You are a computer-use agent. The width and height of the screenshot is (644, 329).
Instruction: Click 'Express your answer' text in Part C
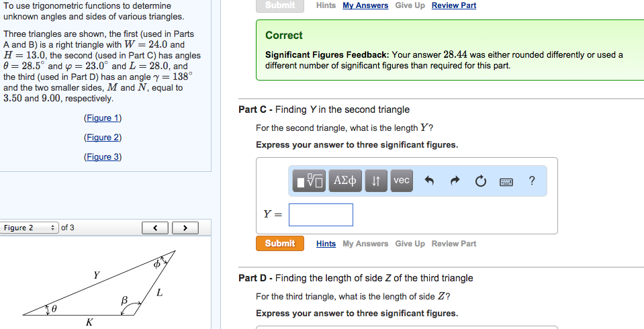(357, 145)
